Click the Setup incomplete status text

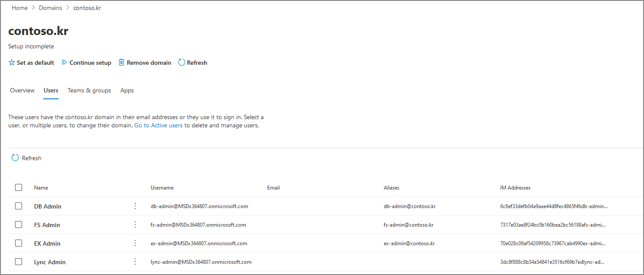(31, 46)
